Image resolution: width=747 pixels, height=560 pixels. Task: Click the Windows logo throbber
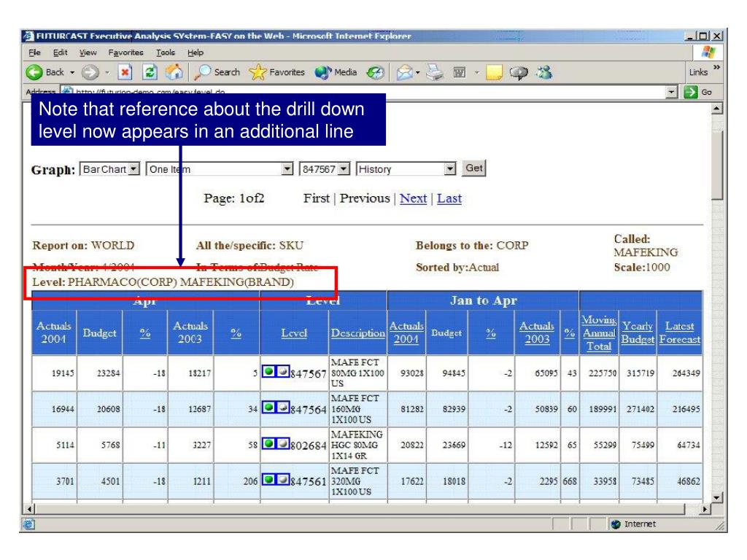tap(709, 52)
